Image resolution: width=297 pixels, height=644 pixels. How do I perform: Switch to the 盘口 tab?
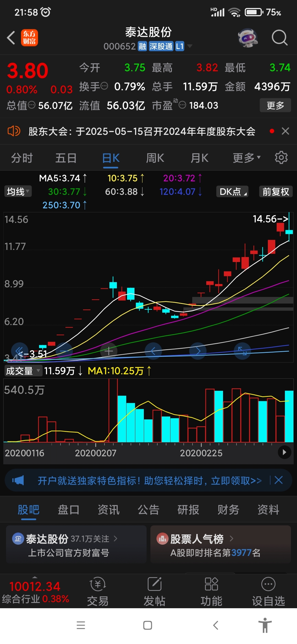(68, 510)
